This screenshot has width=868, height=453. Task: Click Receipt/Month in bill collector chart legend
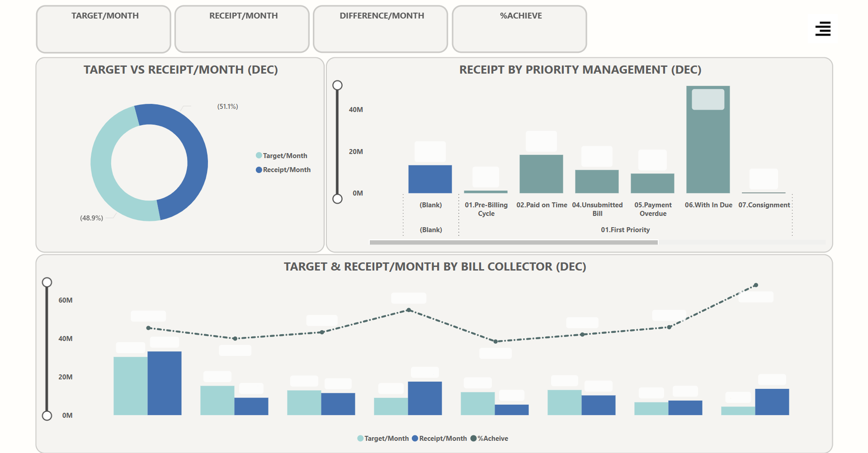[439, 439]
